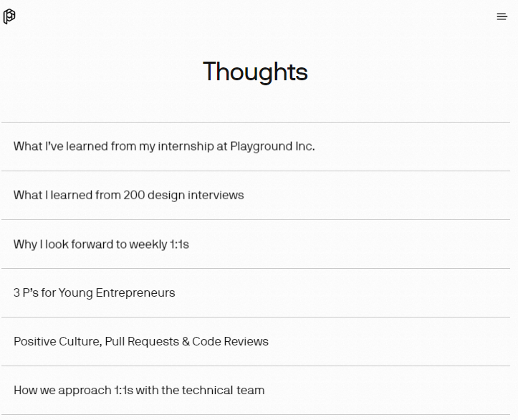Image resolution: width=518 pixels, height=420 pixels.
Task: Click the Playground Inc. text in first title
Action: point(272,146)
